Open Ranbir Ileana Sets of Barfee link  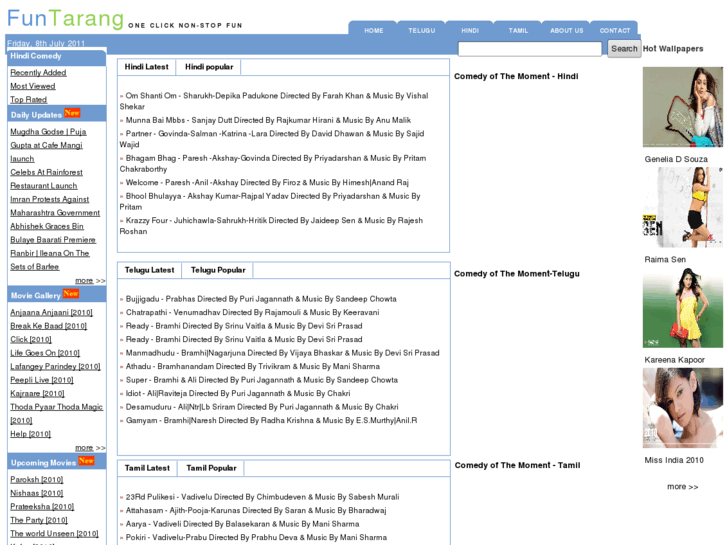pyautogui.click(x=50, y=260)
